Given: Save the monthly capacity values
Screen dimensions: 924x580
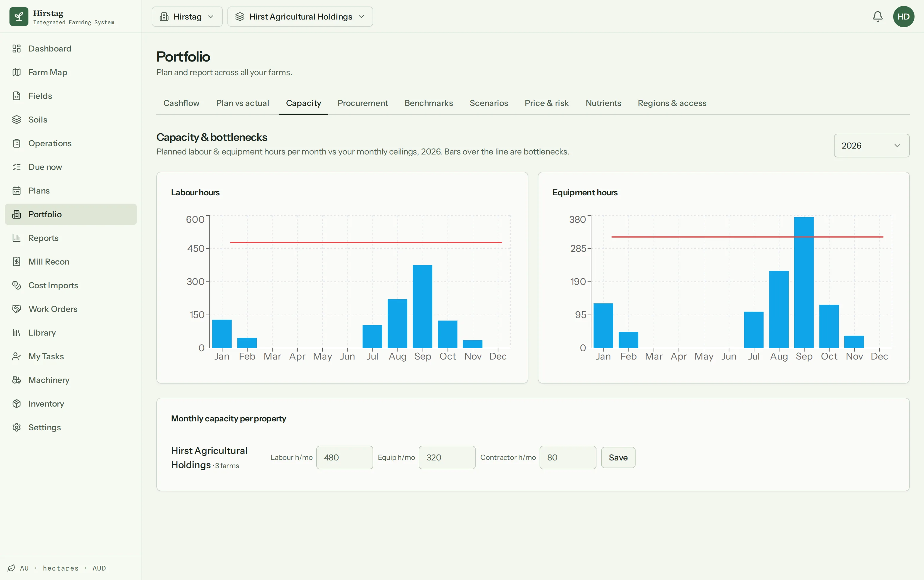Looking at the screenshot, I should coord(618,457).
